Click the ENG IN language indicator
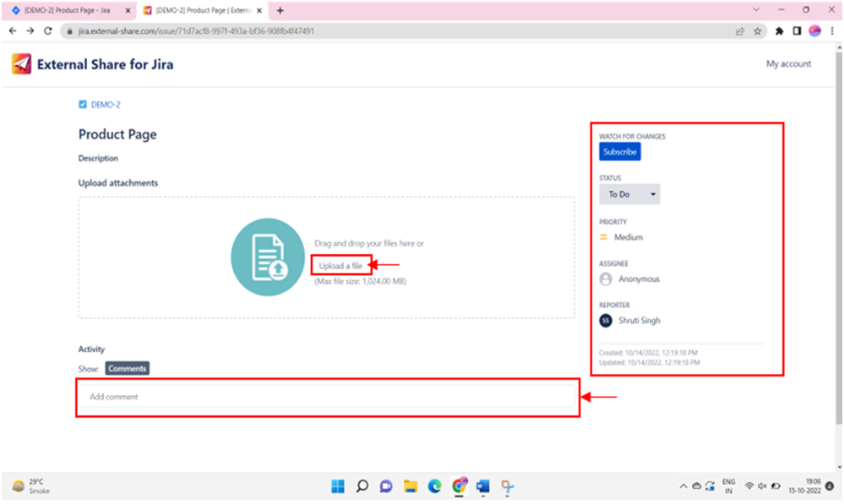 tap(729, 486)
